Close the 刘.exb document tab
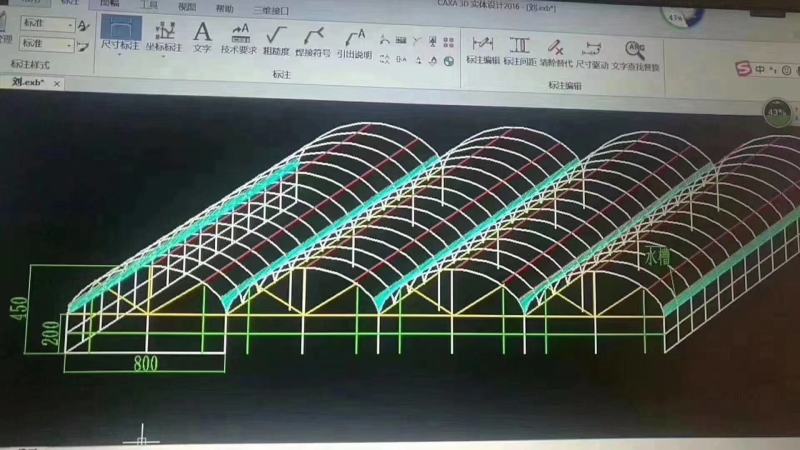 [x=57, y=84]
